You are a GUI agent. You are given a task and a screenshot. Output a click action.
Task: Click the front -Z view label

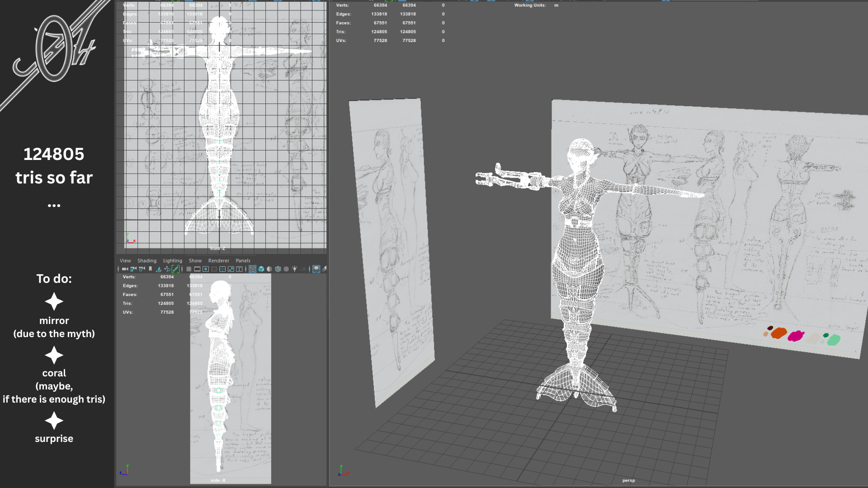(217, 249)
